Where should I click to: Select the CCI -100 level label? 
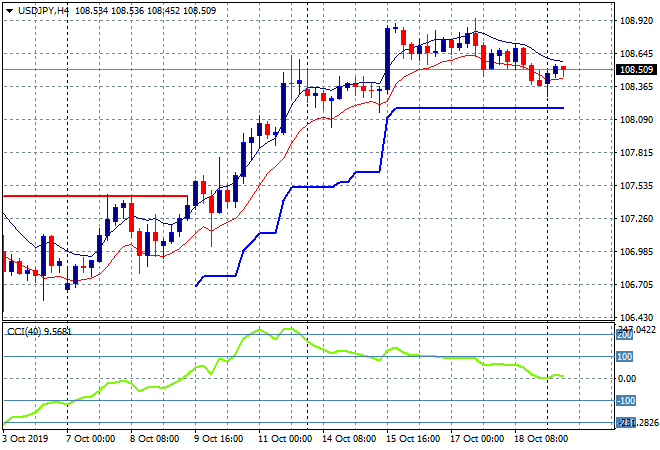626,401
